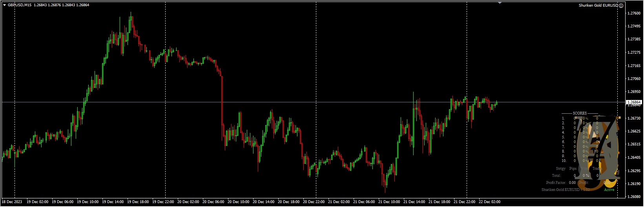Image resolution: width=644 pixels, height=207 pixels.
Task: Click the 20 Dec 14:00 time label
Action: 264,202
